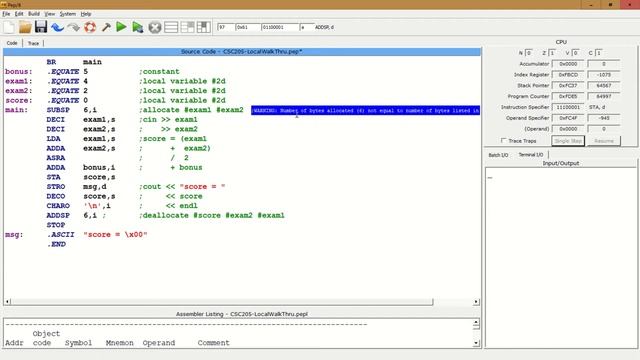The width and height of the screenshot is (640, 360).
Task: Open the Build menu
Action: tap(34, 14)
